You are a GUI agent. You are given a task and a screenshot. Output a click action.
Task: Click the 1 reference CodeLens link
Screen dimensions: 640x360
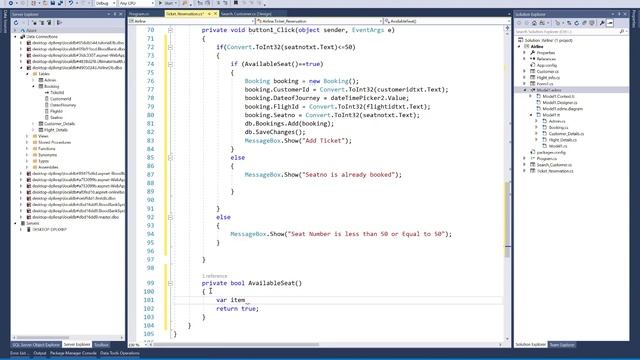point(214,276)
